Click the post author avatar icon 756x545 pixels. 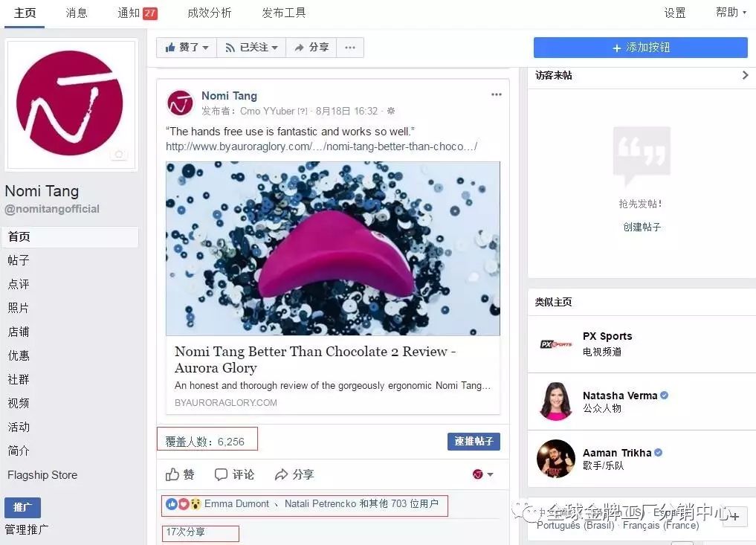(180, 103)
